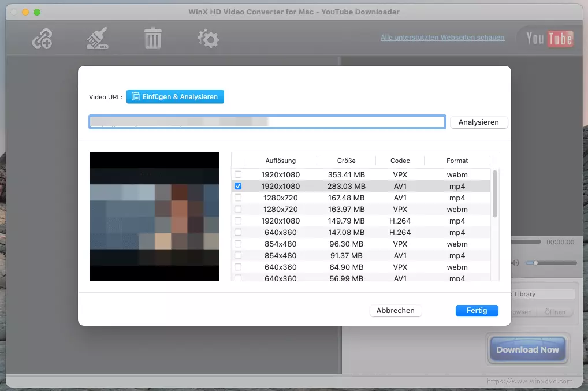Confirm with the Fertig button

click(x=477, y=310)
